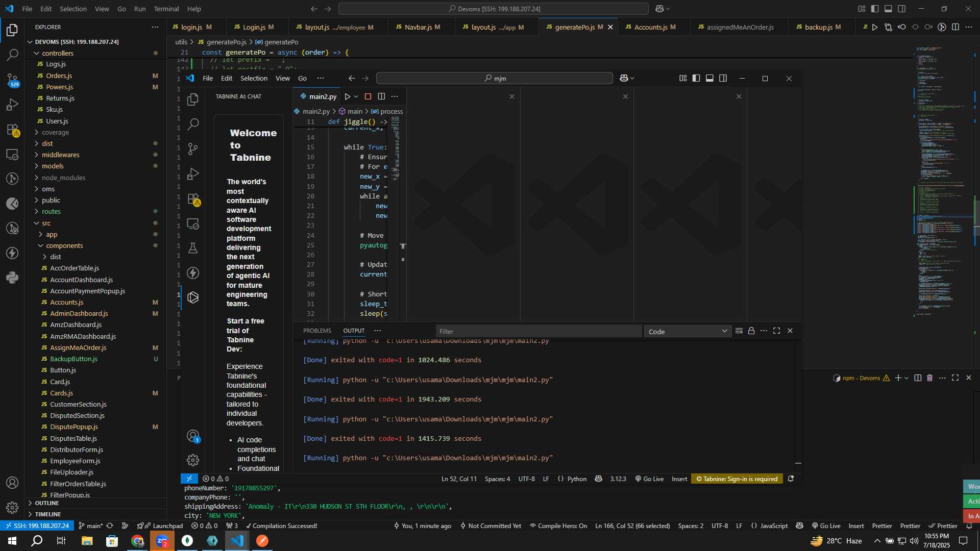Open the Terminal menu in the Devoms window

pyautogui.click(x=166, y=9)
